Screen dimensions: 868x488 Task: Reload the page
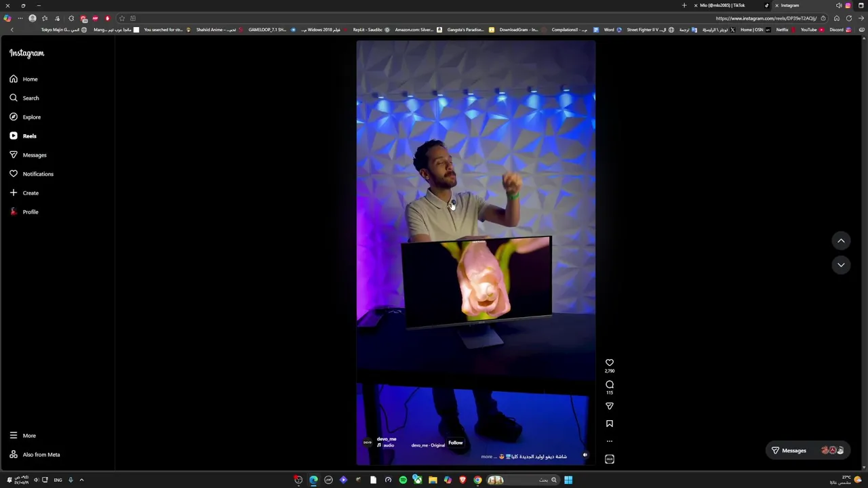point(848,18)
